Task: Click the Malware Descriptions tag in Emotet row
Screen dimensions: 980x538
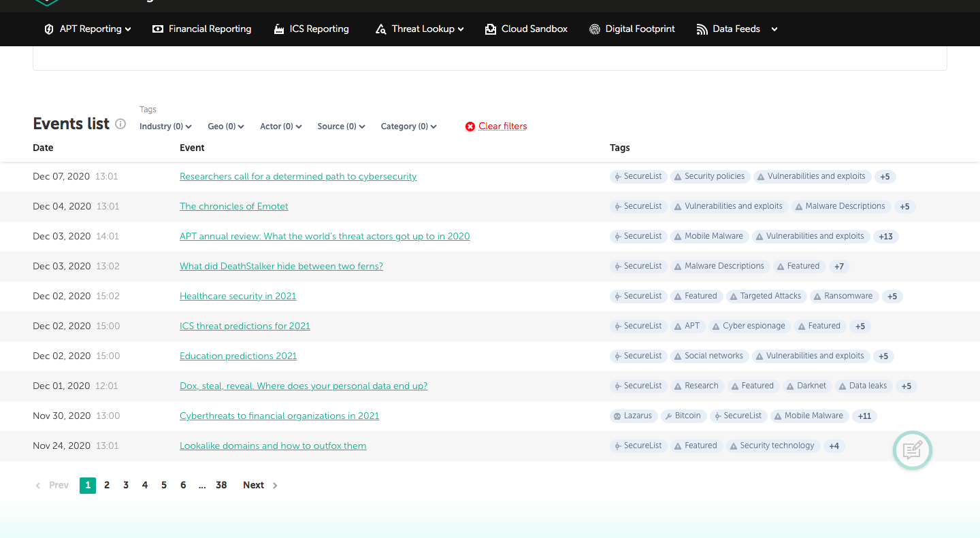Action: (840, 206)
